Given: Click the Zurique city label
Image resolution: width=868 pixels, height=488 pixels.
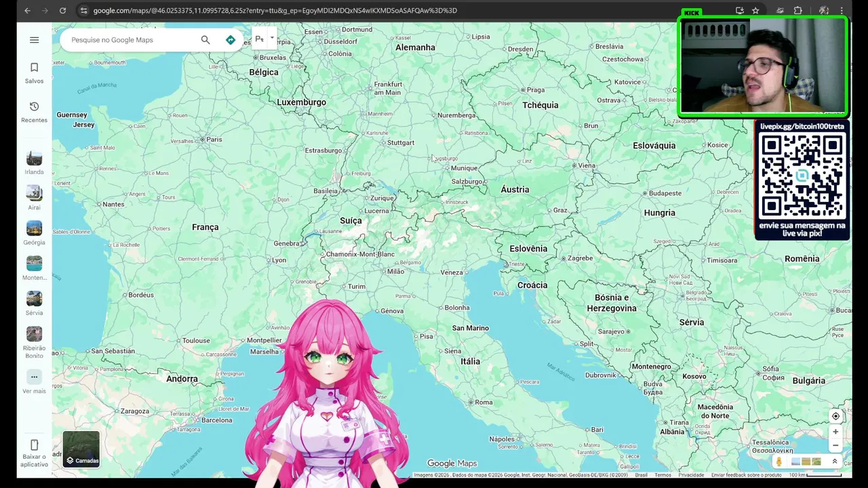Looking at the screenshot, I should [382, 198].
